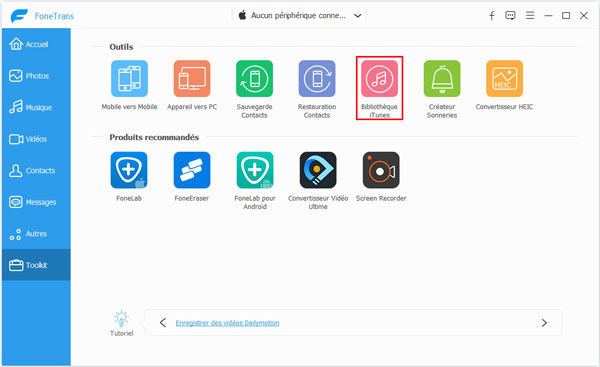Click the FoneTrans logo
The width and height of the screenshot is (600, 367).
point(19,16)
